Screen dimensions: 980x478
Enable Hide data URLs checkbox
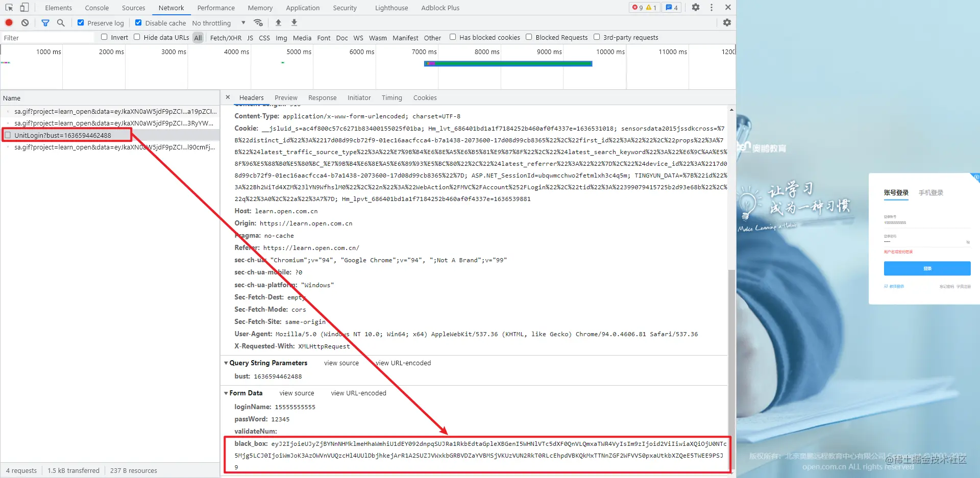(137, 37)
